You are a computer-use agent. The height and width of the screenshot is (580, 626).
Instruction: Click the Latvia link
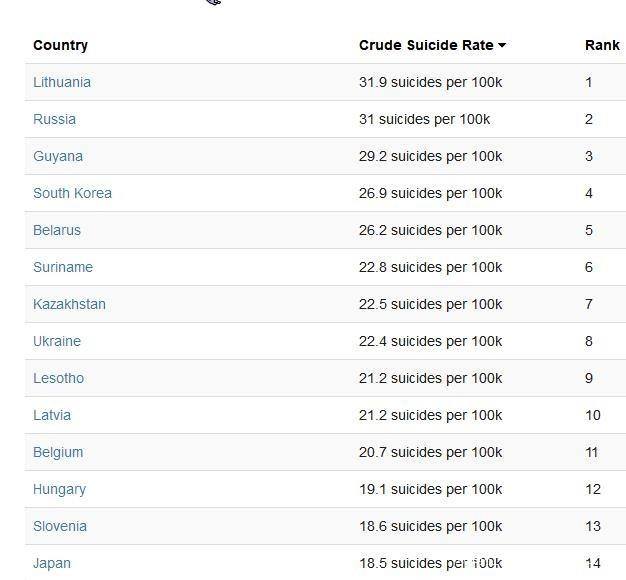(x=52, y=415)
